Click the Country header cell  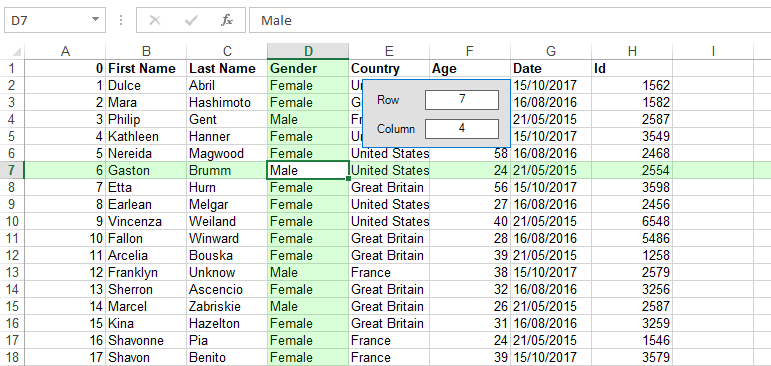point(389,68)
